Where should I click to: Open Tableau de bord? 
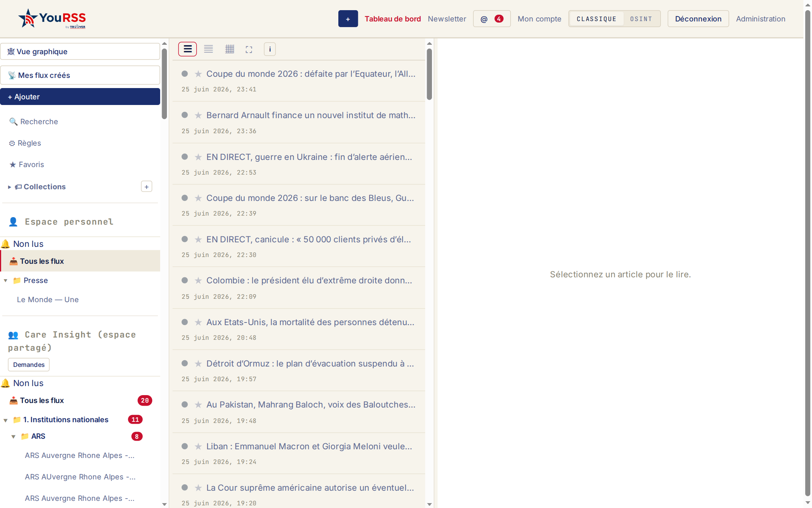[x=392, y=19]
